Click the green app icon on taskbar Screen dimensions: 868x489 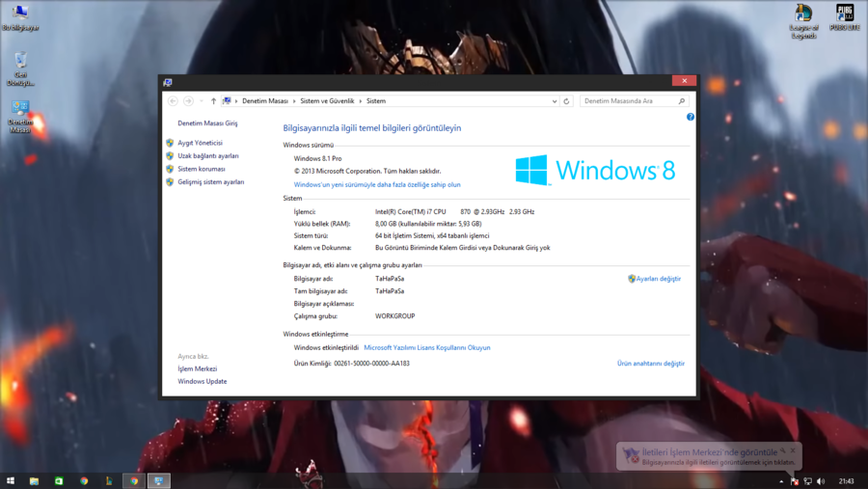point(59,480)
